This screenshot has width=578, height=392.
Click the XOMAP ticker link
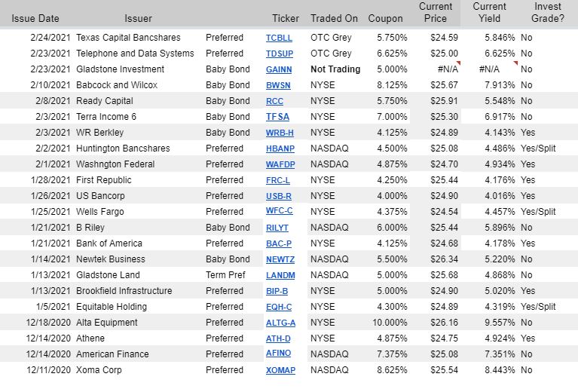click(280, 370)
